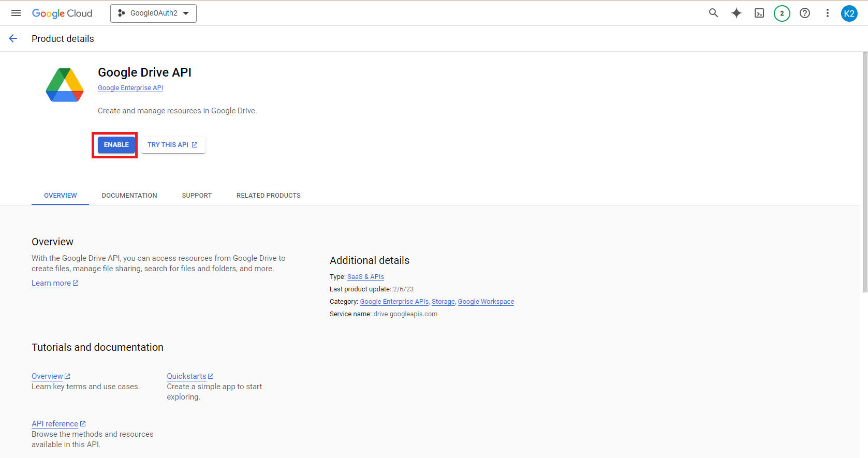Open the main navigation hamburger menu
Screen dimensions: 868x458
pyautogui.click(x=16, y=13)
